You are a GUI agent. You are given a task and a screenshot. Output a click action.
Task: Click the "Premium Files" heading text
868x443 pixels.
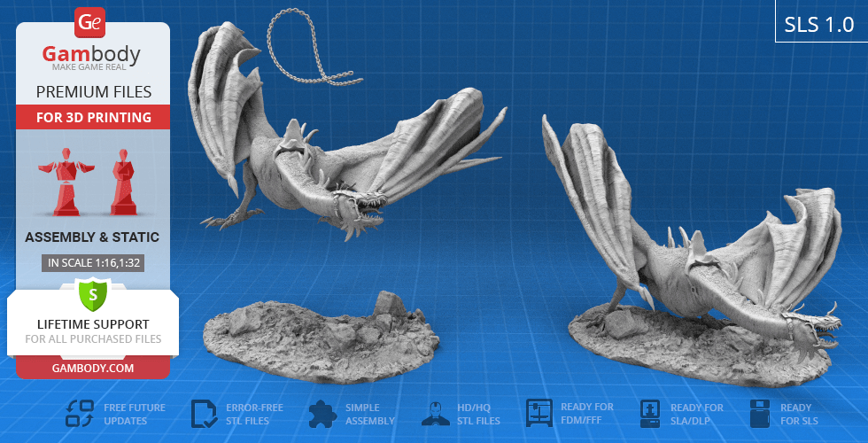(93, 92)
